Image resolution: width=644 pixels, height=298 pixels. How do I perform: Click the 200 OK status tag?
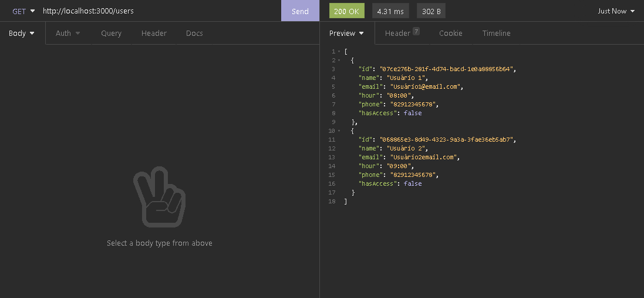[x=346, y=11]
